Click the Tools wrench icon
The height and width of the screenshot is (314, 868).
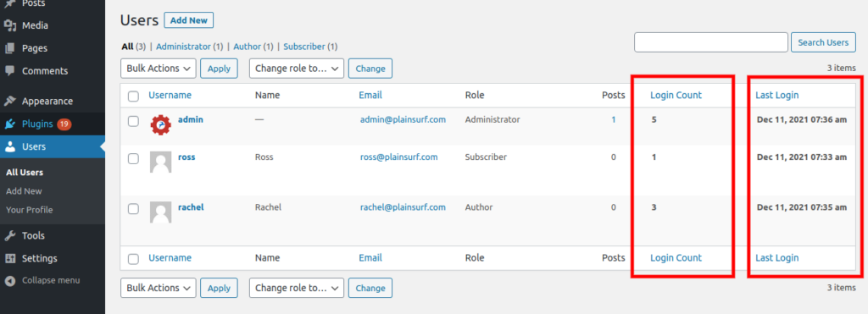tap(9, 235)
